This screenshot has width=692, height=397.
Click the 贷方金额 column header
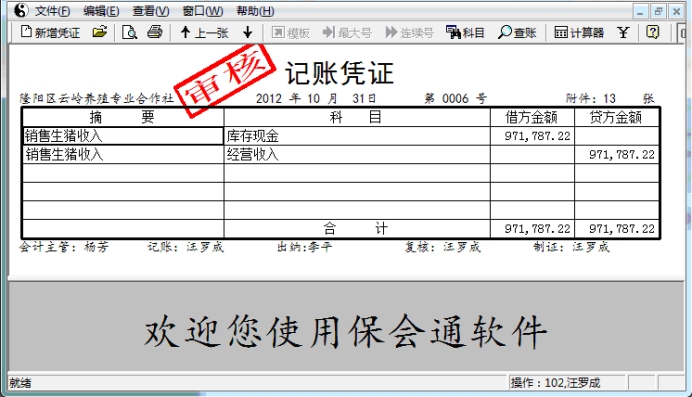616,117
